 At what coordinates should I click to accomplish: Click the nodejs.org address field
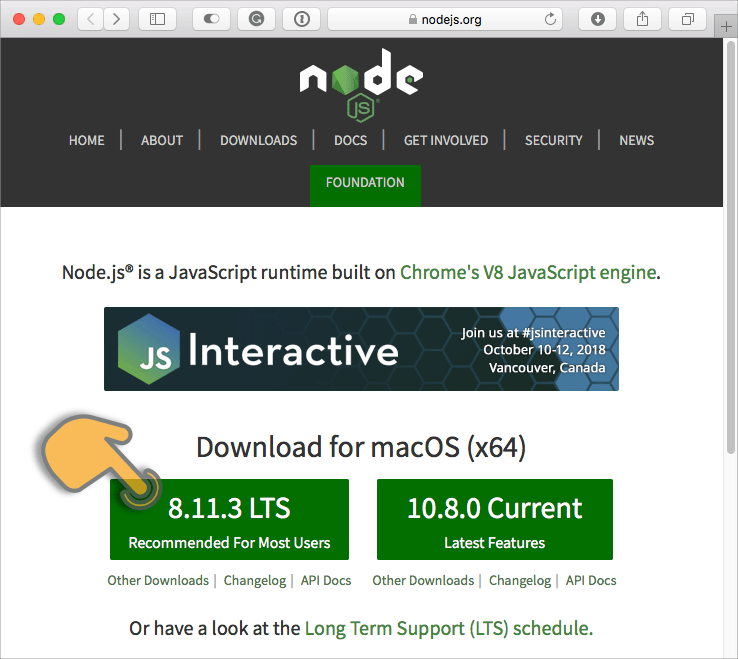(x=445, y=19)
